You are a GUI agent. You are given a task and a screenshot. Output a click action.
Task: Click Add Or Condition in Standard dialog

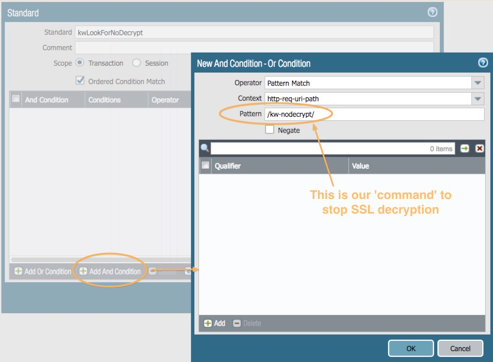43,271
